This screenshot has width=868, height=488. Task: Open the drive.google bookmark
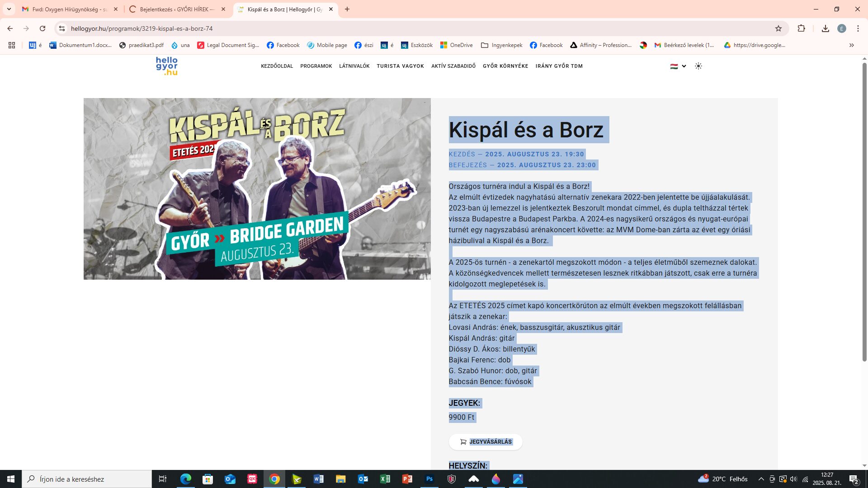(x=755, y=45)
